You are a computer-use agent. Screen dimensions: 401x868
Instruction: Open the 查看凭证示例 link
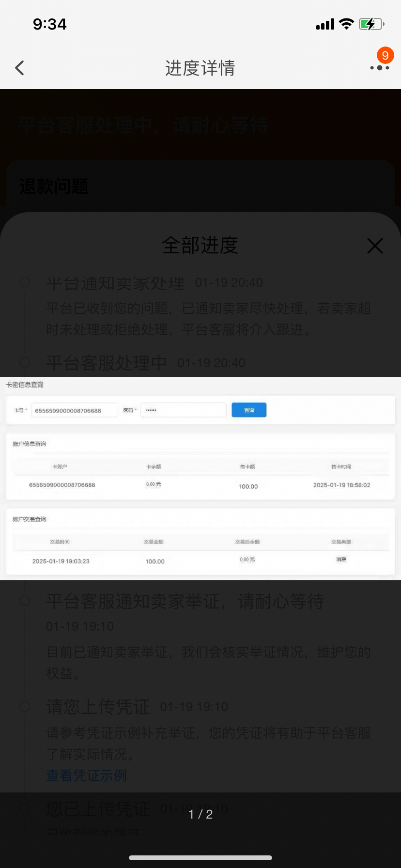click(86, 775)
